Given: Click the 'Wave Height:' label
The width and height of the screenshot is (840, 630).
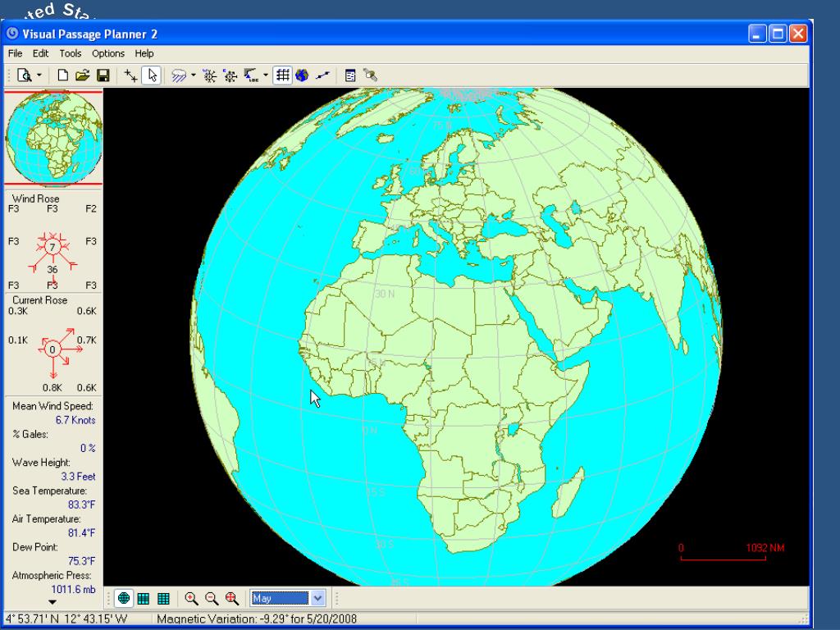Looking at the screenshot, I should 41,463.
